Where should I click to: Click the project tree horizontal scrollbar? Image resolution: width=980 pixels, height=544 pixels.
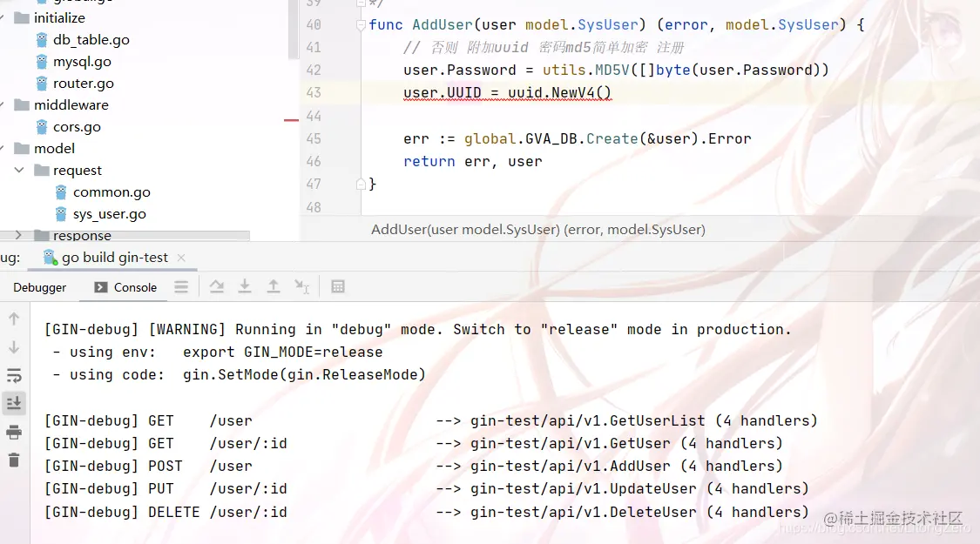[125, 236]
